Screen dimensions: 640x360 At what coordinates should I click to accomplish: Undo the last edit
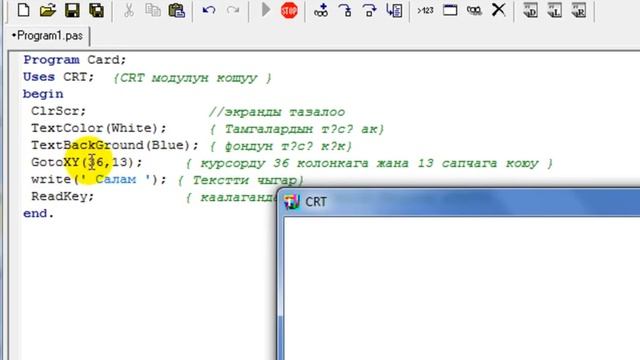point(209,10)
